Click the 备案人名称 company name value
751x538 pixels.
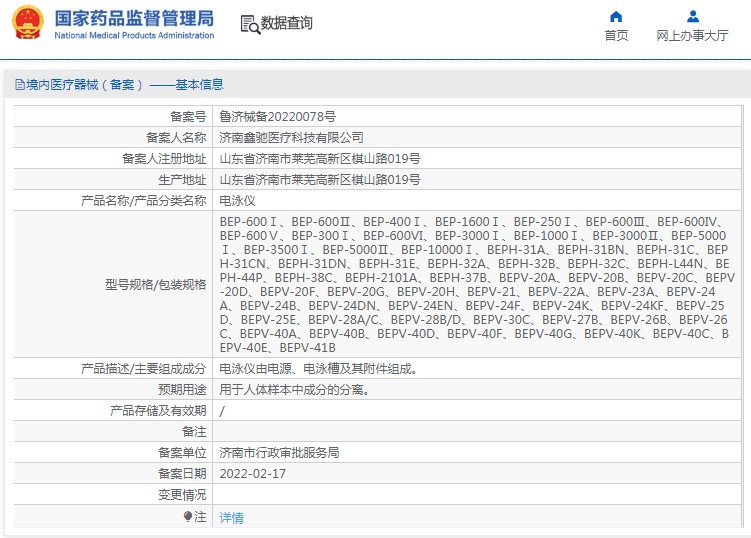(x=291, y=137)
